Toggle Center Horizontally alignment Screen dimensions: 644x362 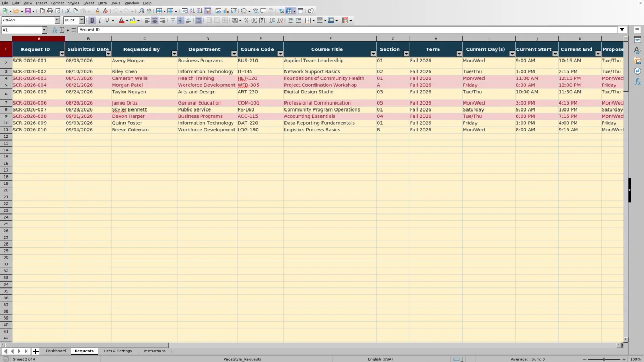(x=155, y=20)
